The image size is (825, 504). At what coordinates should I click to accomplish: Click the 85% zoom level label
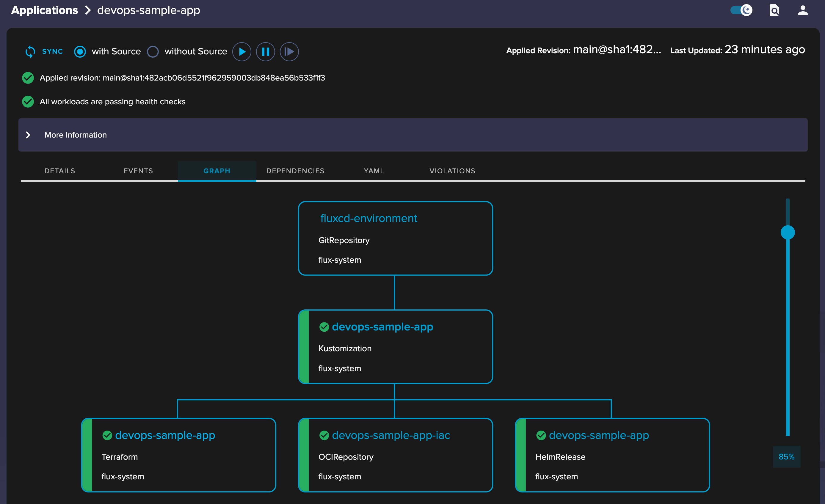(786, 456)
